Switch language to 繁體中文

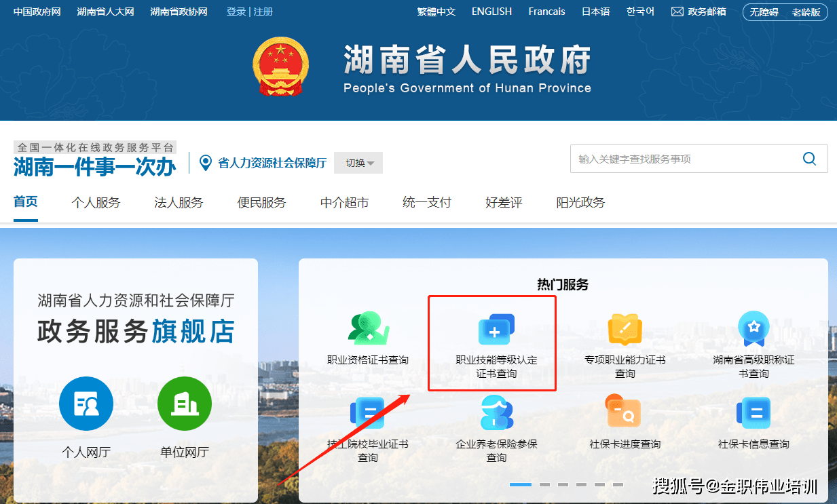[436, 12]
